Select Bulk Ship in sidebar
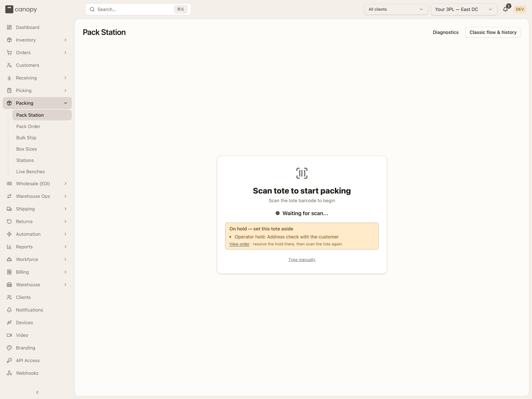532x399 pixels. coord(42,137)
